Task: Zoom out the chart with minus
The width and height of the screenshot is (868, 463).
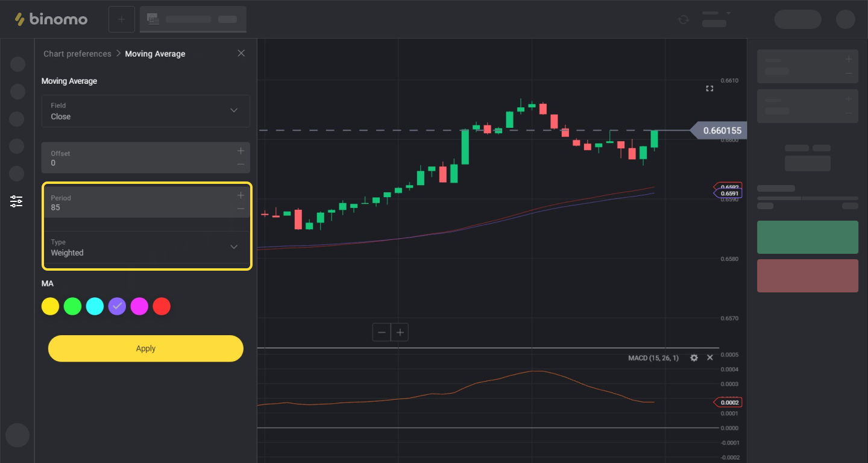Action: 382,332
